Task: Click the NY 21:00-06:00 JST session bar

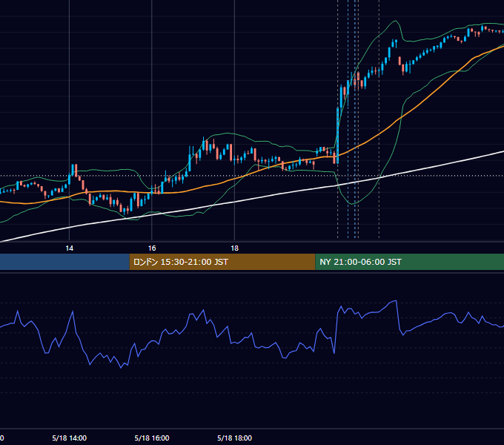Action: 409,262
